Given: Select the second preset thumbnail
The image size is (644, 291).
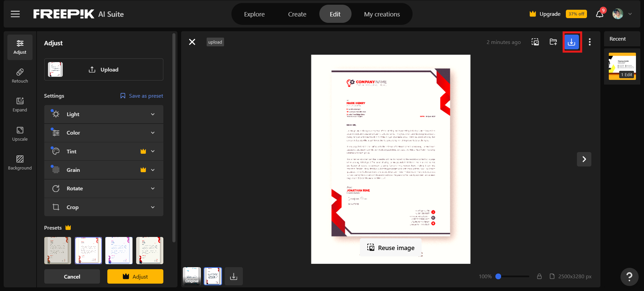Looking at the screenshot, I should tap(88, 250).
